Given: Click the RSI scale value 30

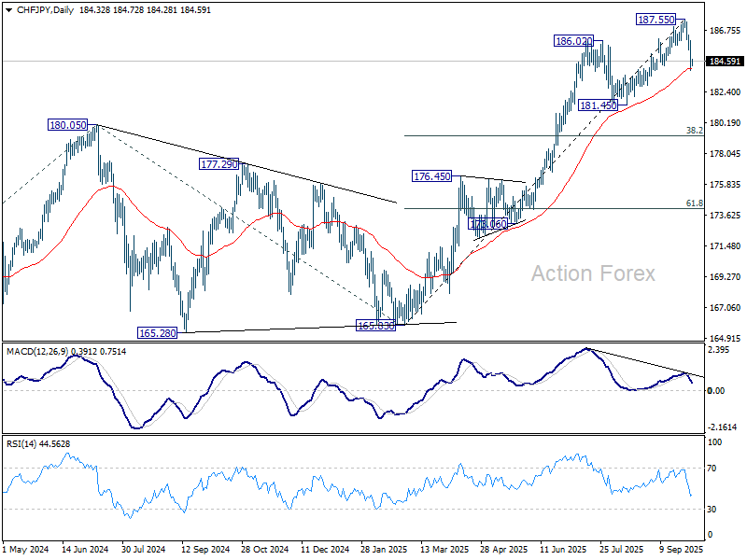Looking at the screenshot, I should (712, 510).
